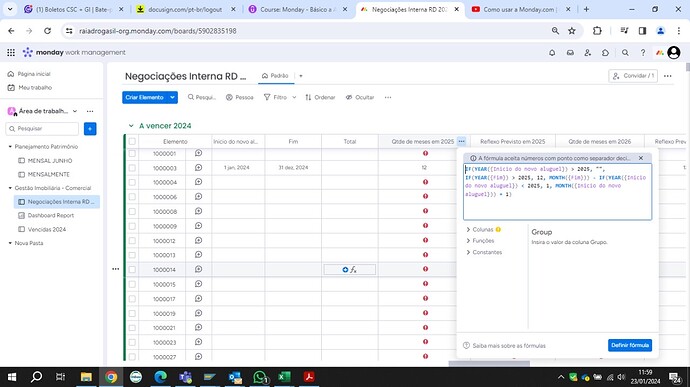Select the Padrão view tab

click(275, 76)
